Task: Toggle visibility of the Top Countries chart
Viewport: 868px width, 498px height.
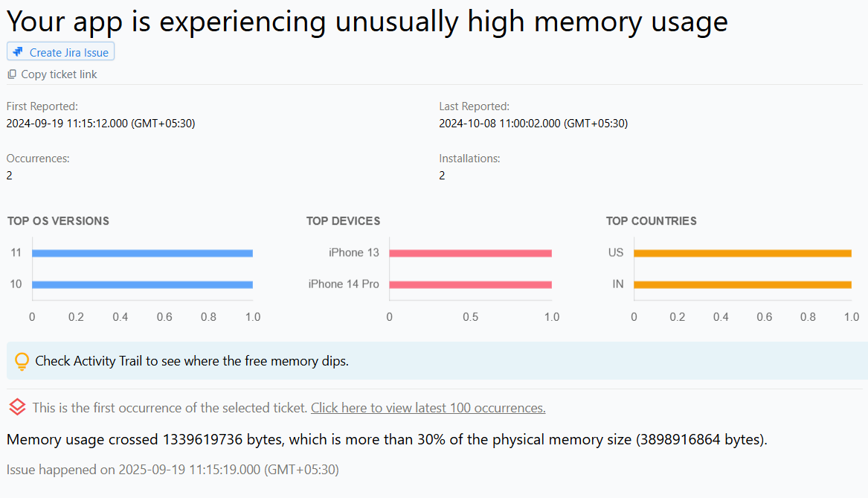Action: coord(651,221)
